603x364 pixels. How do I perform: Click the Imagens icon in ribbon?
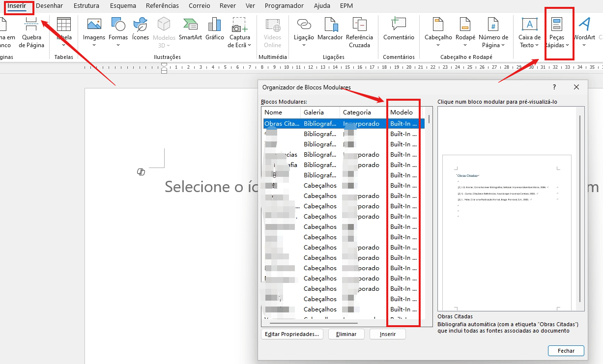click(x=94, y=24)
